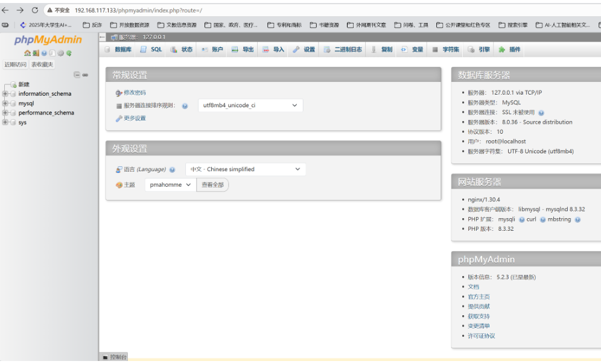Switch to the 引擎 tab
Viewport: 601px width, 364px height.
pos(479,49)
